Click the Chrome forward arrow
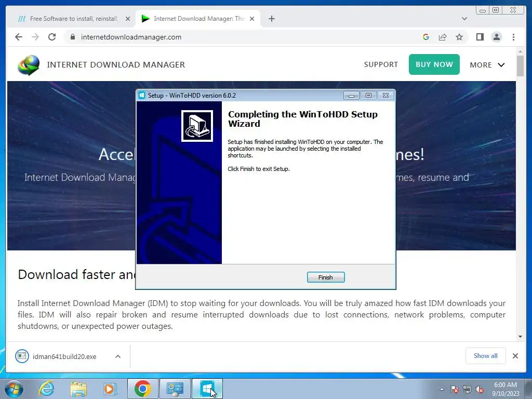532x399 pixels. tap(35, 37)
